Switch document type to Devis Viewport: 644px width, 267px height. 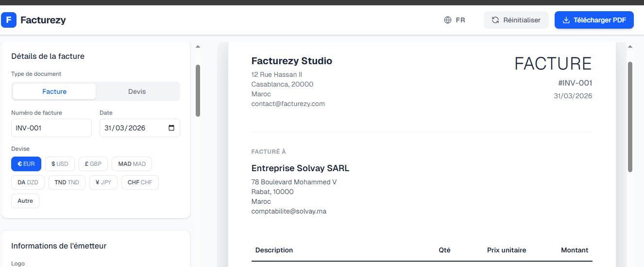click(137, 91)
